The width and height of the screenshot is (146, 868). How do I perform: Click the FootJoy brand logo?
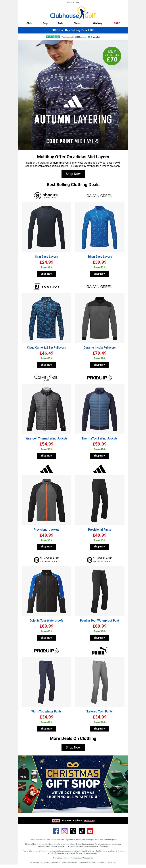46,286
